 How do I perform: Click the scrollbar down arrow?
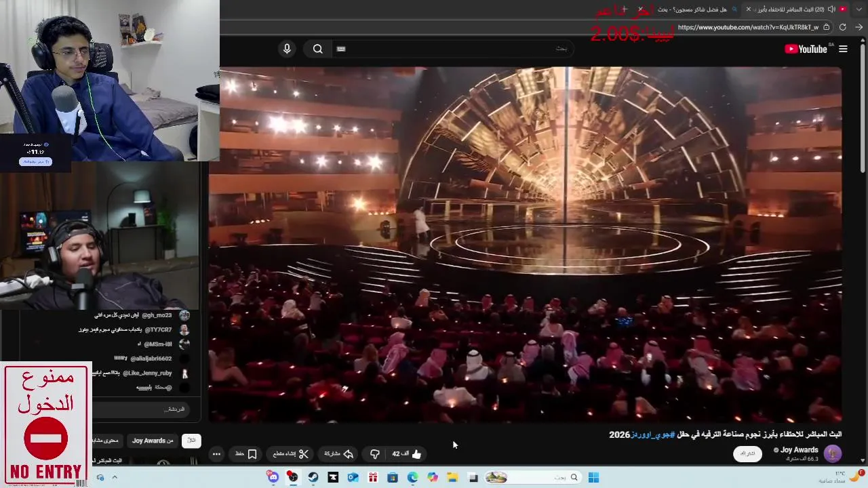(863, 462)
